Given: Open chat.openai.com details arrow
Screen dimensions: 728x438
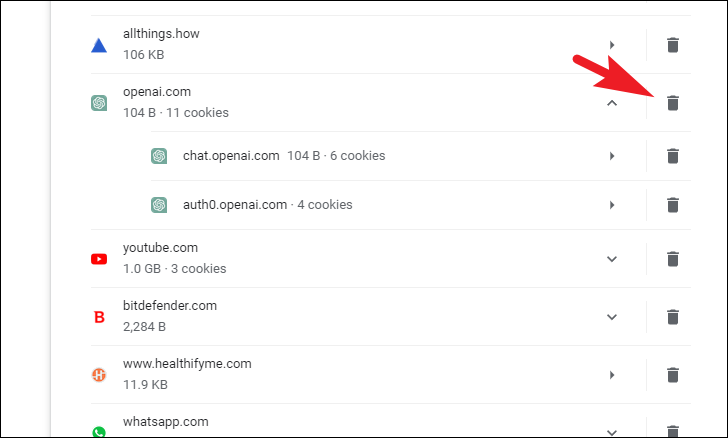Looking at the screenshot, I should click(612, 156).
